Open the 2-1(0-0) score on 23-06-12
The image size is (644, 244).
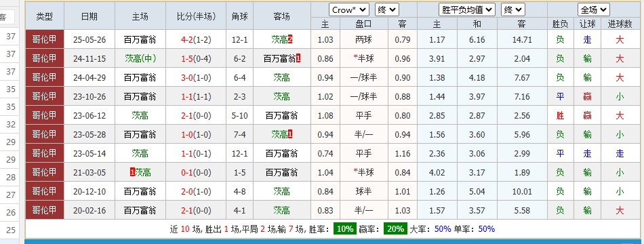[x=196, y=116]
